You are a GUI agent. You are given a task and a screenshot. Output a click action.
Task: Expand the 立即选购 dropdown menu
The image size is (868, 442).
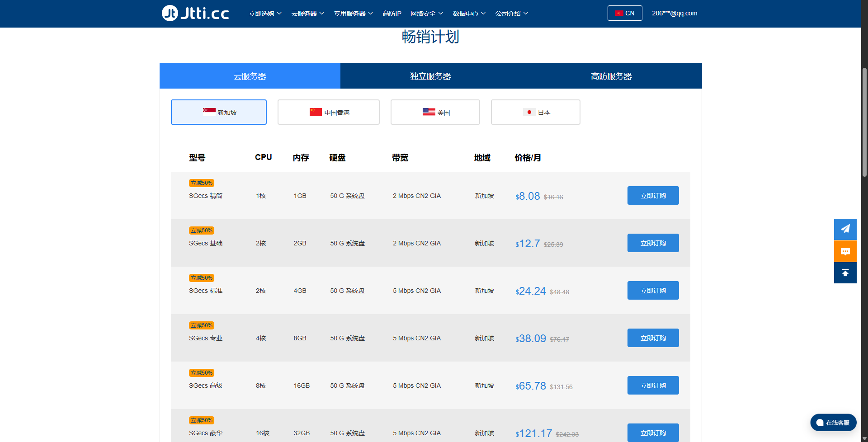265,14
